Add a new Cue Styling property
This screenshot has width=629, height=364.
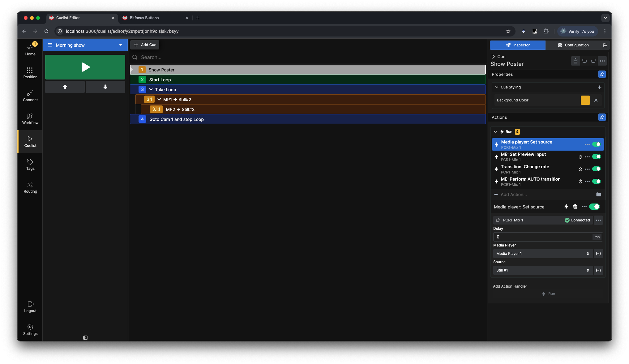point(599,87)
